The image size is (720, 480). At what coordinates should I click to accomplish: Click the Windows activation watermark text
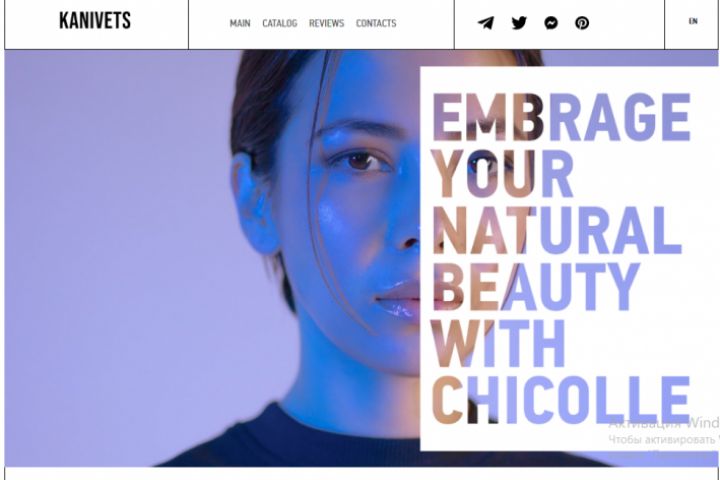[x=664, y=432]
